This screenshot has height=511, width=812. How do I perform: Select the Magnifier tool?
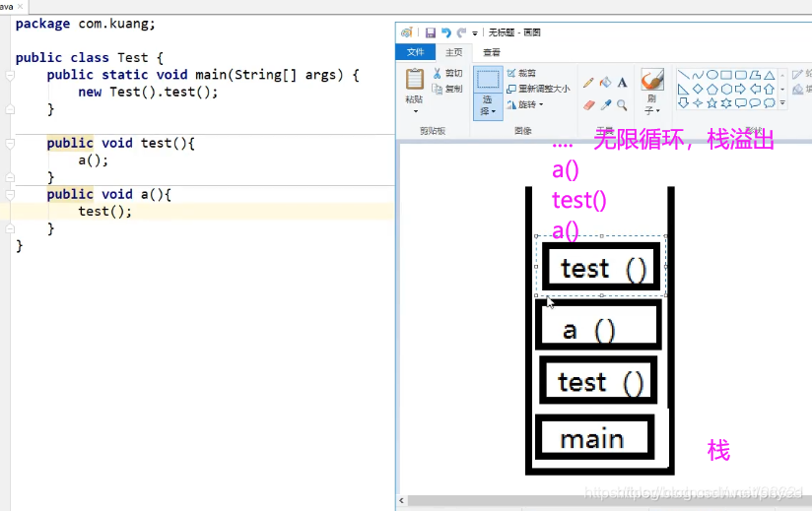(622, 105)
